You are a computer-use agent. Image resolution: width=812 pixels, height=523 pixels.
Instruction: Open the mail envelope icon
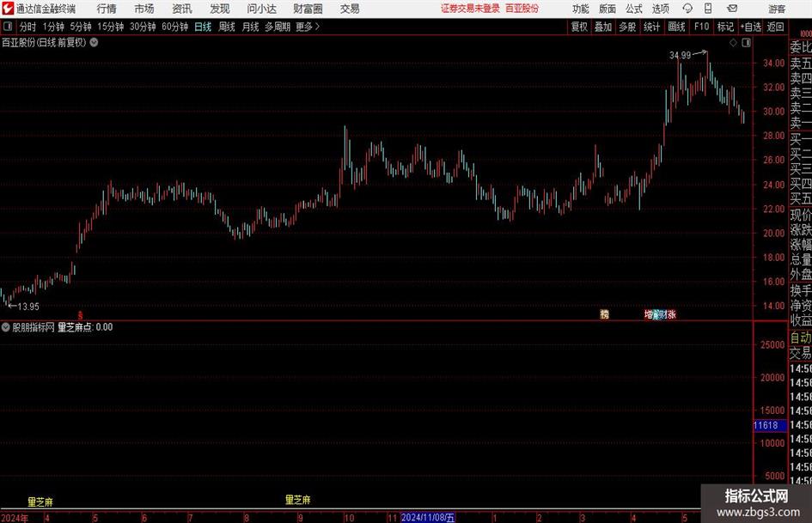(x=732, y=9)
